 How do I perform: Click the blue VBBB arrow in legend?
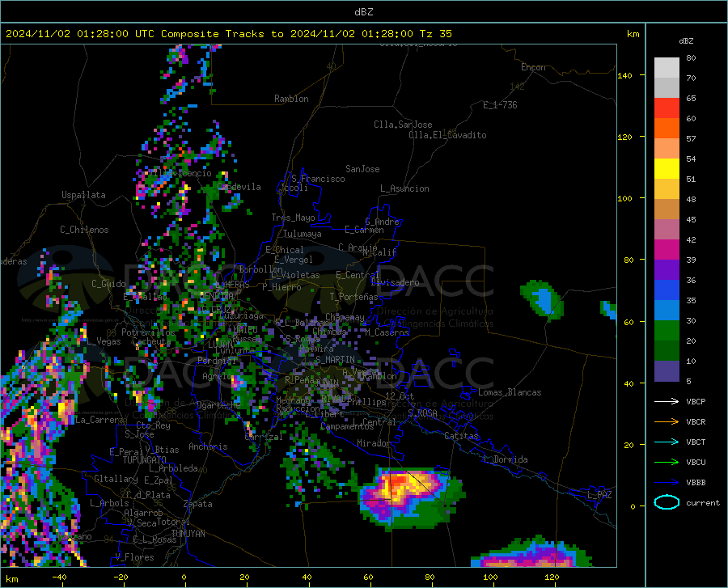[x=667, y=483]
